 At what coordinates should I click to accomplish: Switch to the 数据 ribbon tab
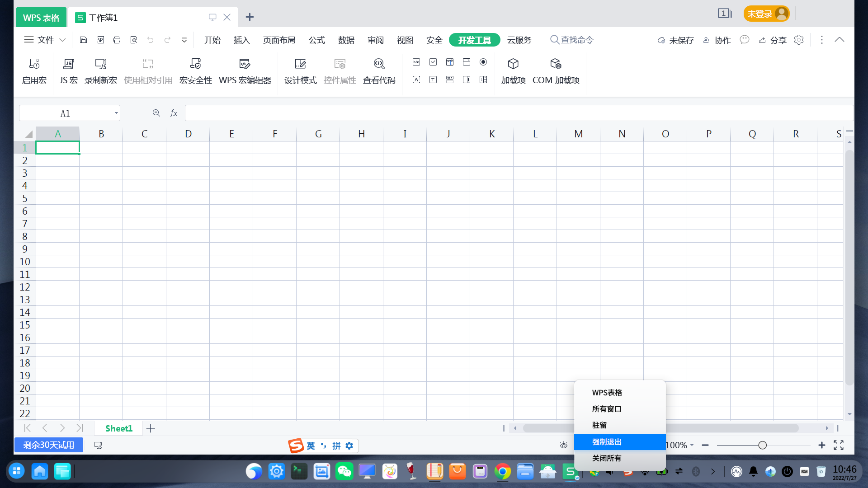(346, 40)
